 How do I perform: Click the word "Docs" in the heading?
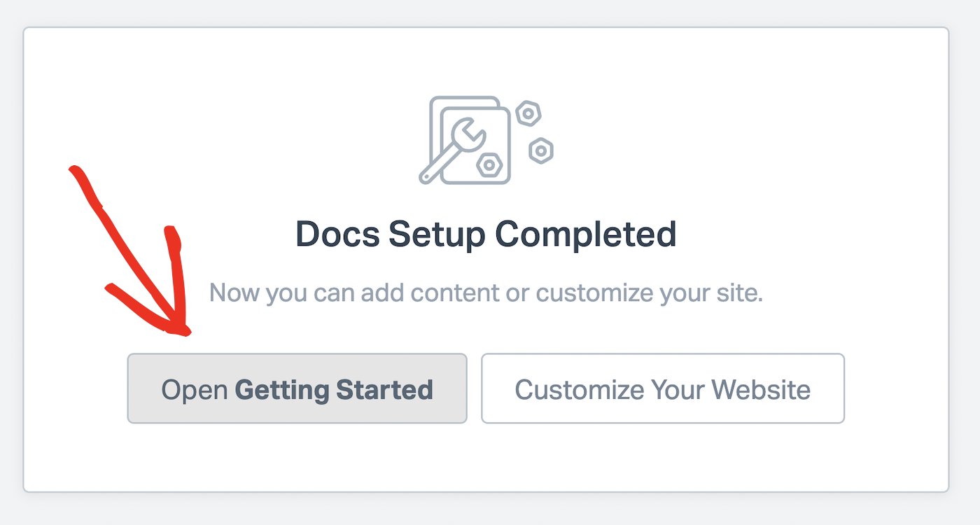[338, 234]
